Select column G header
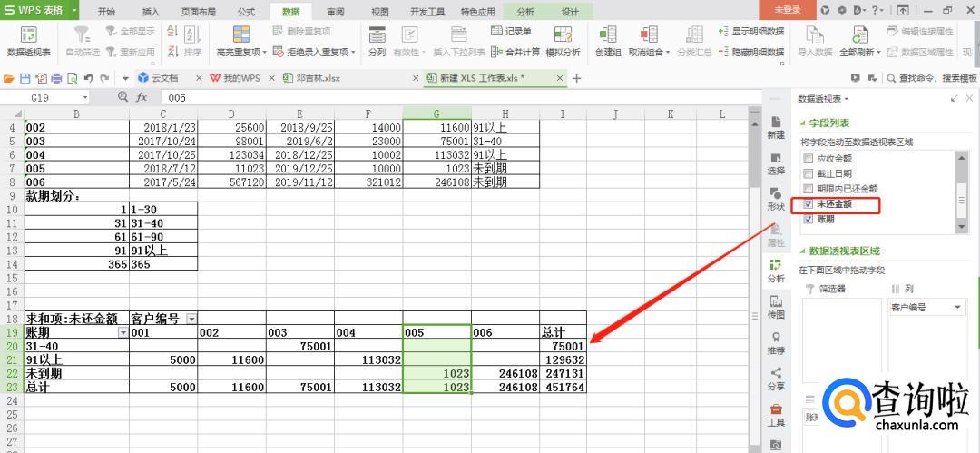 (x=436, y=113)
